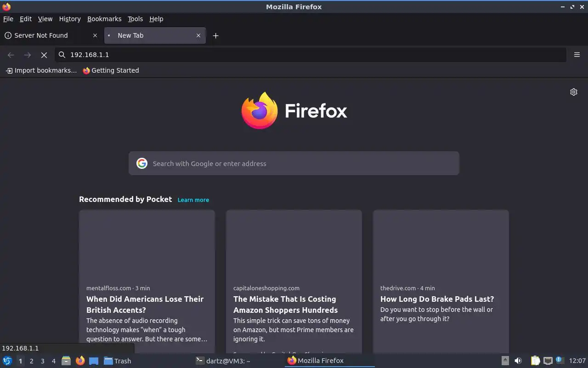Open the How Long Do Brake Pads Last article
Image resolution: width=588 pixels, height=368 pixels.
click(437, 299)
